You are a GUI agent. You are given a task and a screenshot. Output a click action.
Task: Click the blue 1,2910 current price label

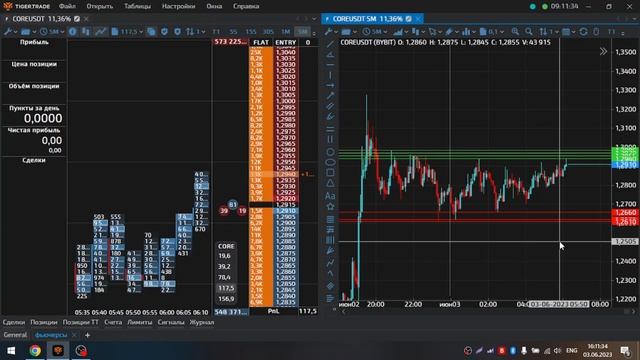point(625,165)
